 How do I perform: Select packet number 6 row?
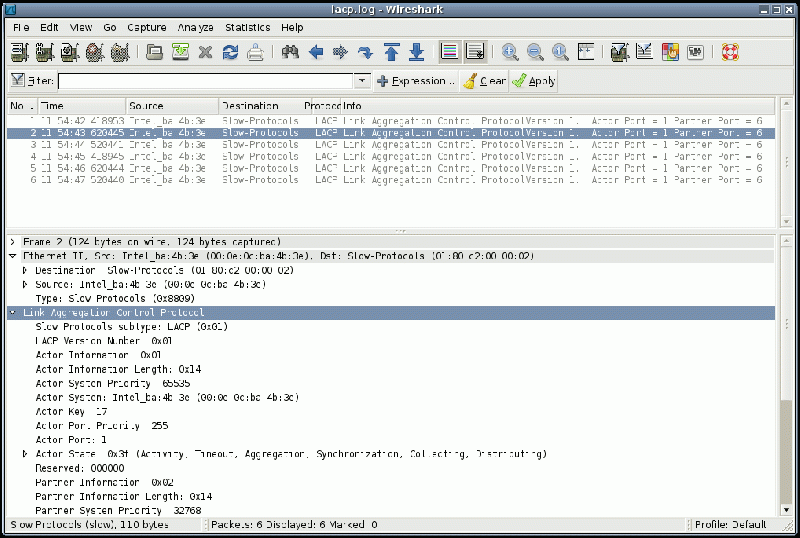click(x=391, y=180)
